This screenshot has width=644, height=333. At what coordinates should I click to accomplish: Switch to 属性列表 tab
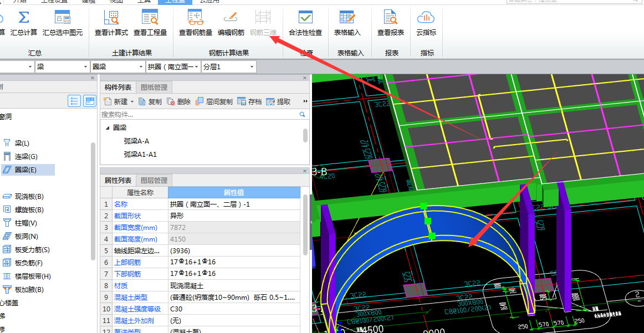(118, 180)
